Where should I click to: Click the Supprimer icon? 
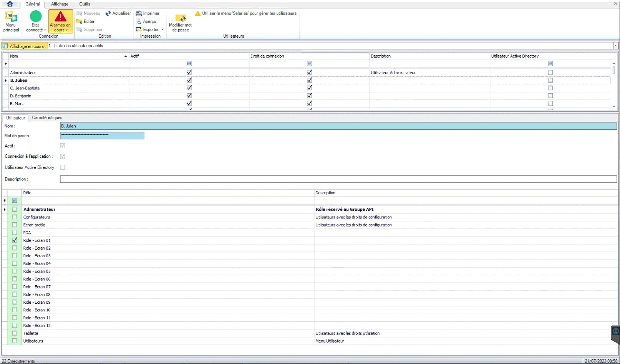[80, 30]
